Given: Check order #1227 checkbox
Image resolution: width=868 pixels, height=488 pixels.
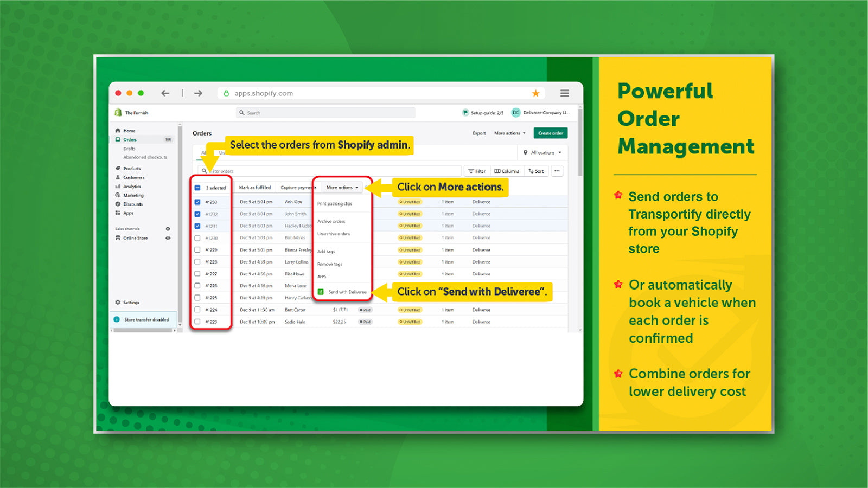Looking at the screenshot, I should [x=197, y=274].
